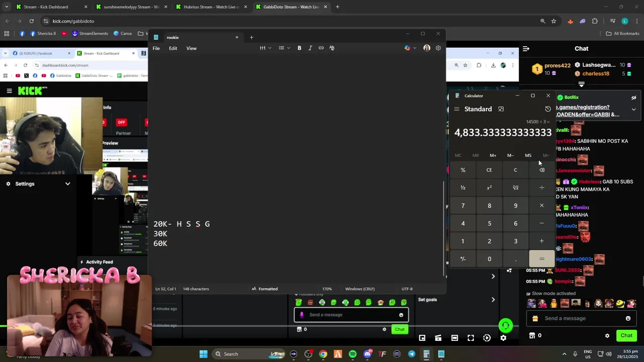The height and width of the screenshot is (362, 644).
Task: Bookmark this page with the star icon
Action: [x=553, y=21]
